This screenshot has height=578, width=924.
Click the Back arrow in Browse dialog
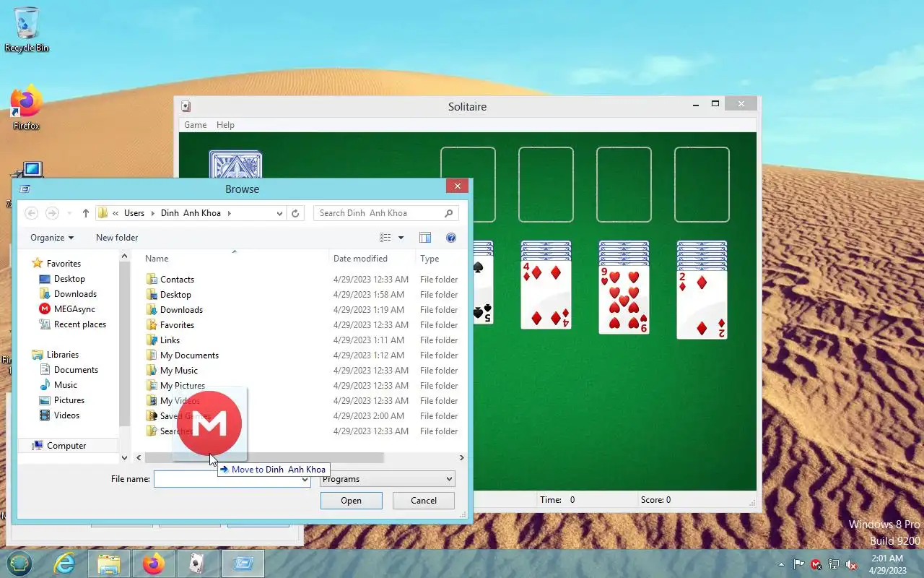(x=31, y=213)
